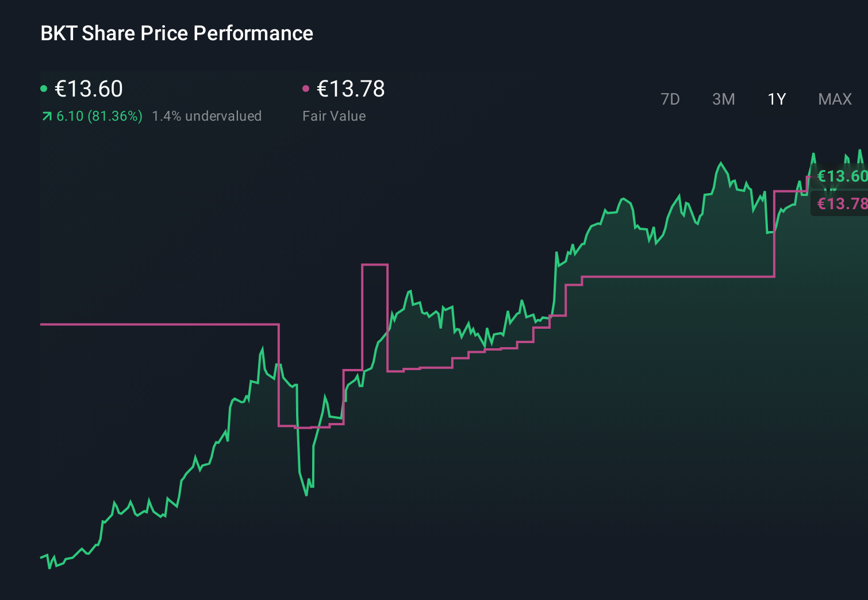Click the green share price indicator dot
Image resolution: width=868 pixels, height=600 pixels.
coord(44,88)
